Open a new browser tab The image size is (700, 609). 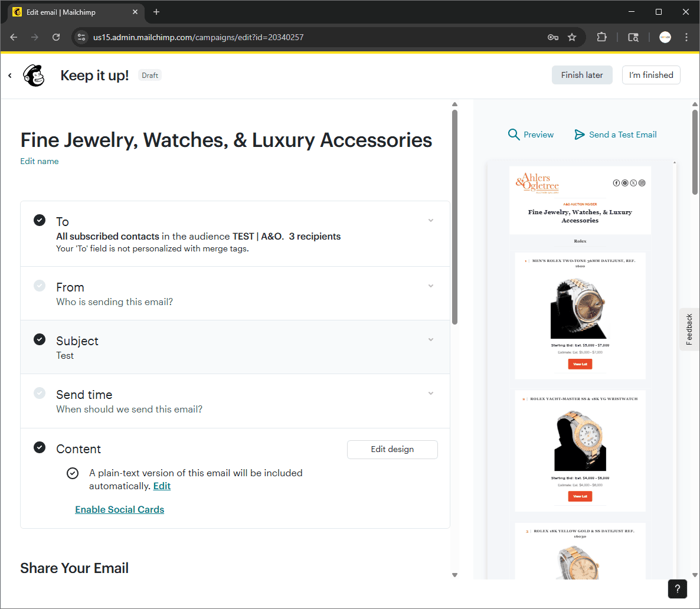point(156,12)
